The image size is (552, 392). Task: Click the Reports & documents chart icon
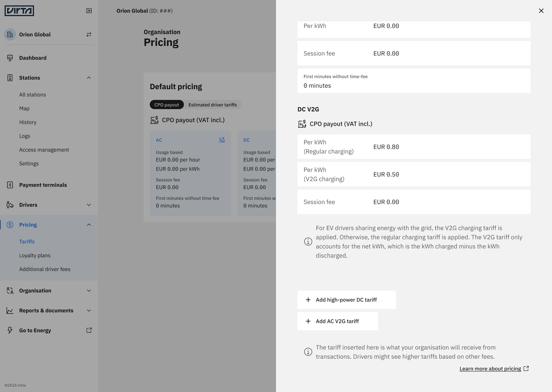[x=10, y=310]
